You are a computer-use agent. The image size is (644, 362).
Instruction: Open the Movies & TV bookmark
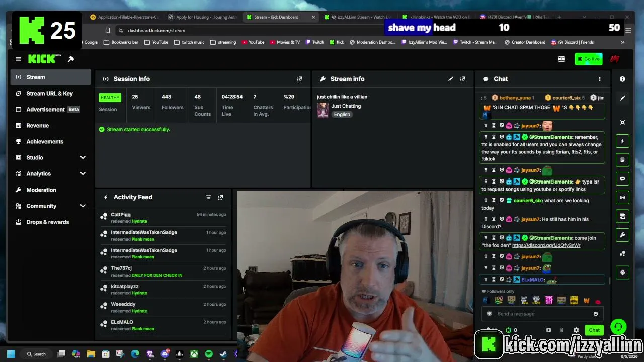[x=285, y=42]
